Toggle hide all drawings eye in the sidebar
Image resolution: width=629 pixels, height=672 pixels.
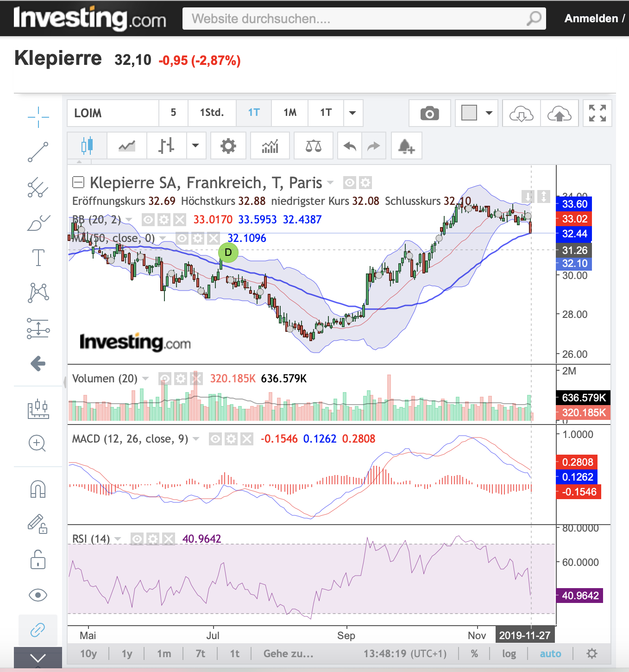tap(38, 595)
